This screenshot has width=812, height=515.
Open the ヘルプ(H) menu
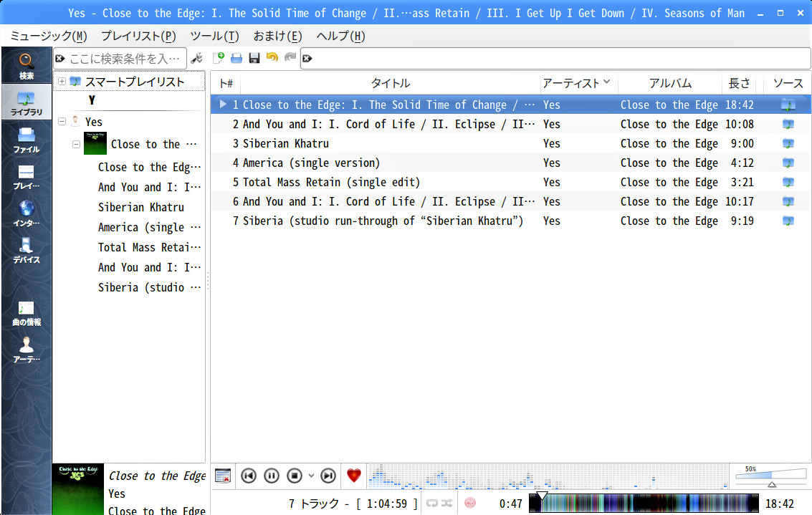tap(340, 37)
